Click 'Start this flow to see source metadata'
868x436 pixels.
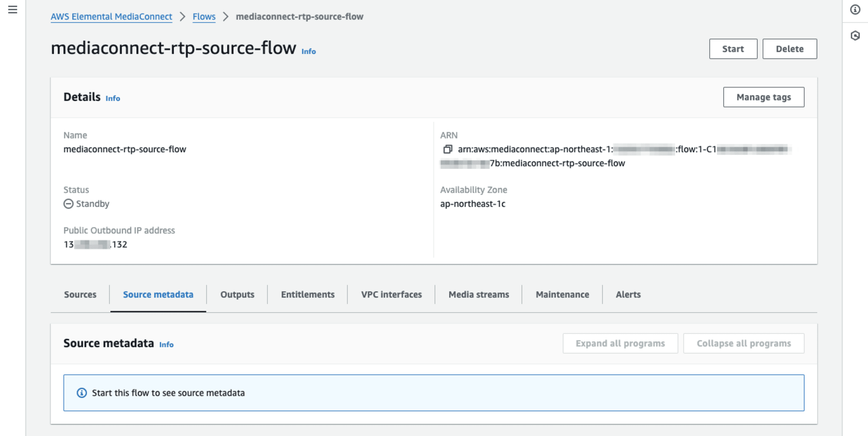(x=168, y=393)
